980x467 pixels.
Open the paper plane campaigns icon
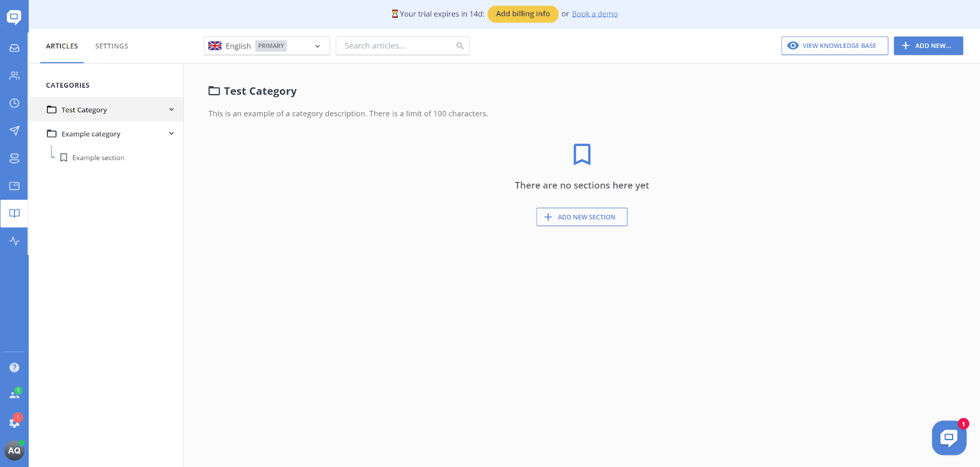click(14, 131)
